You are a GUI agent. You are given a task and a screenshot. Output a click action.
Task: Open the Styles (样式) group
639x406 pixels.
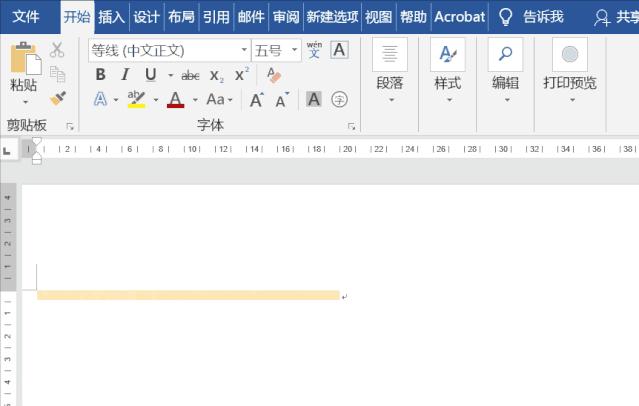point(447,71)
